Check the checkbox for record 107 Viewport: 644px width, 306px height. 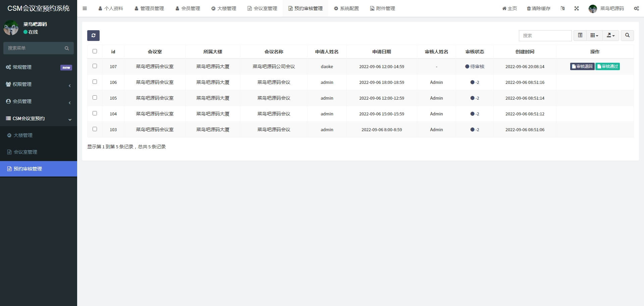[95, 66]
